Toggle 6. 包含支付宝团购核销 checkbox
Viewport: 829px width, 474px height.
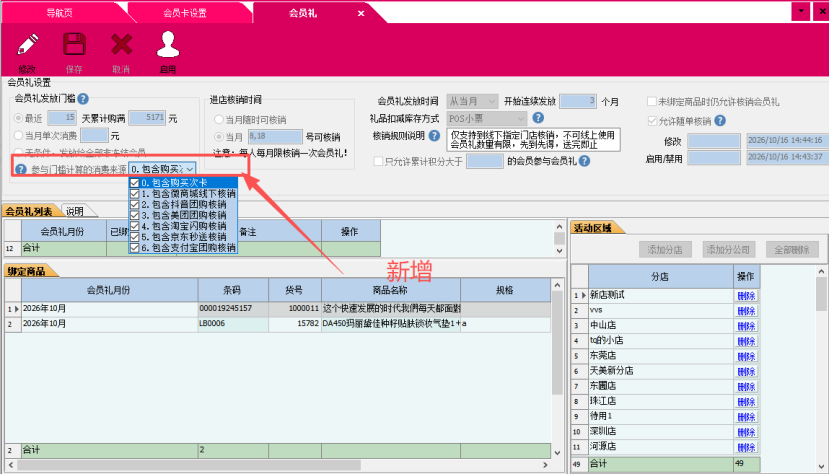click(x=135, y=248)
